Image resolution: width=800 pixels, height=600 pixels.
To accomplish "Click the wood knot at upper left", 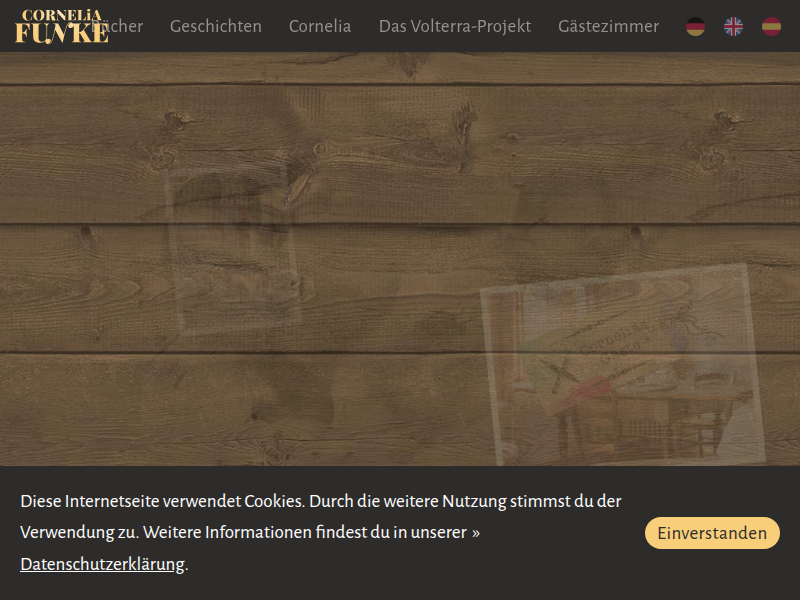I will [x=176, y=121].
